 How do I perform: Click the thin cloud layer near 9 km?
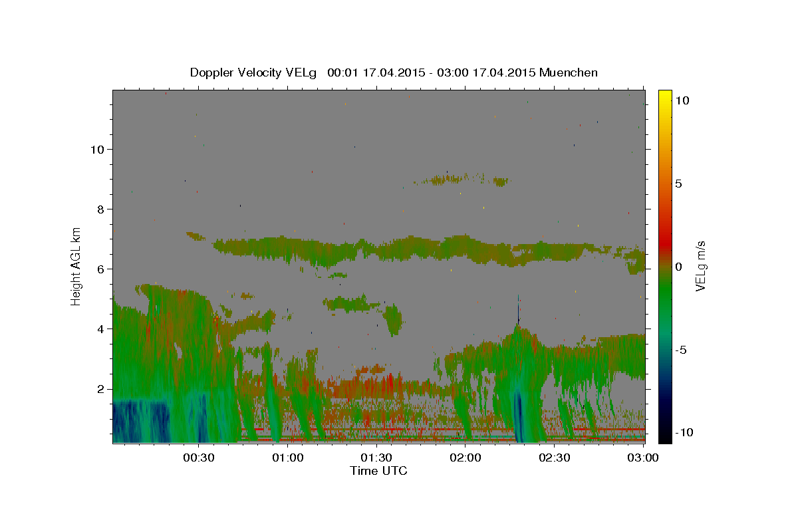[462, 180]
